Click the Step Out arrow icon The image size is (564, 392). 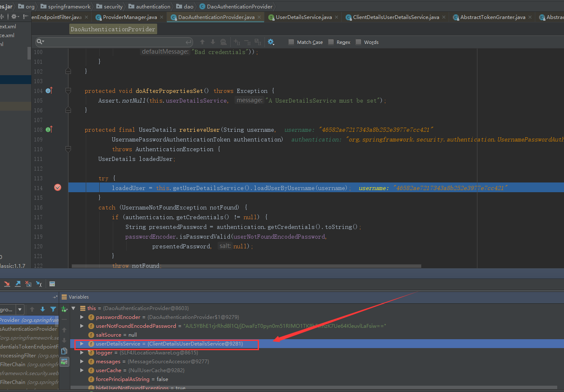pyautogui.click(x=18, y=284)
